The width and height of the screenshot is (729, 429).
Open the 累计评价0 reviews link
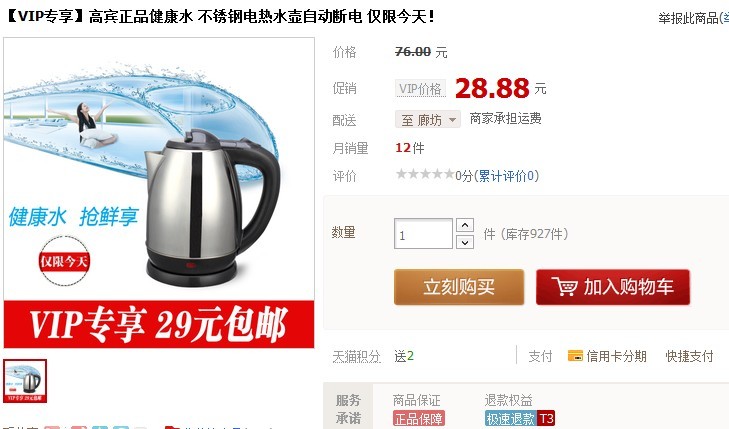coord(506,176)
